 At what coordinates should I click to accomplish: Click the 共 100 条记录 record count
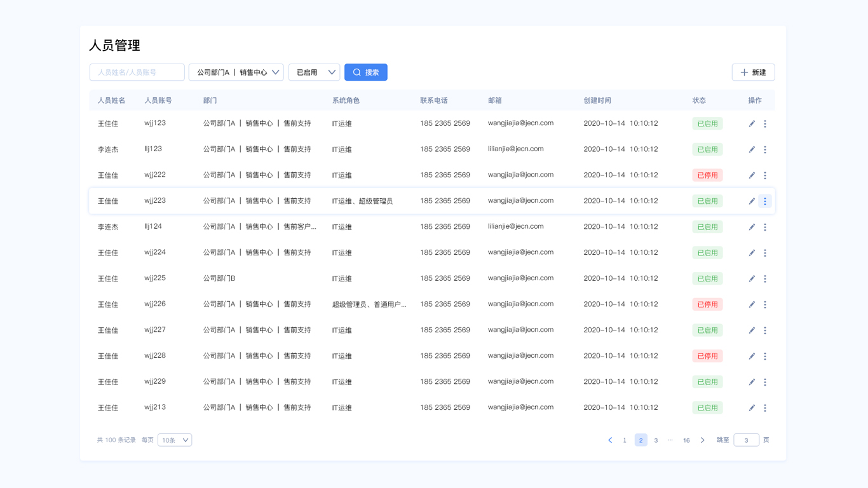point(116,440)
